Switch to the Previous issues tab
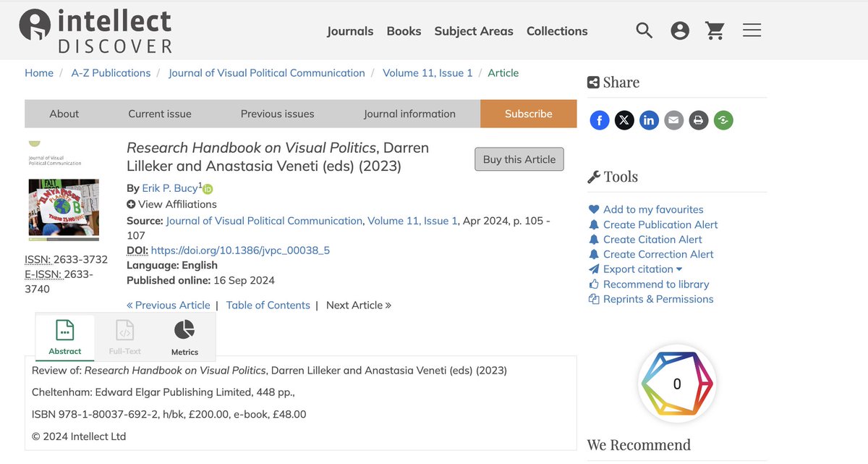The width and height of the screenshot is (868, 464). pos(278,114)
